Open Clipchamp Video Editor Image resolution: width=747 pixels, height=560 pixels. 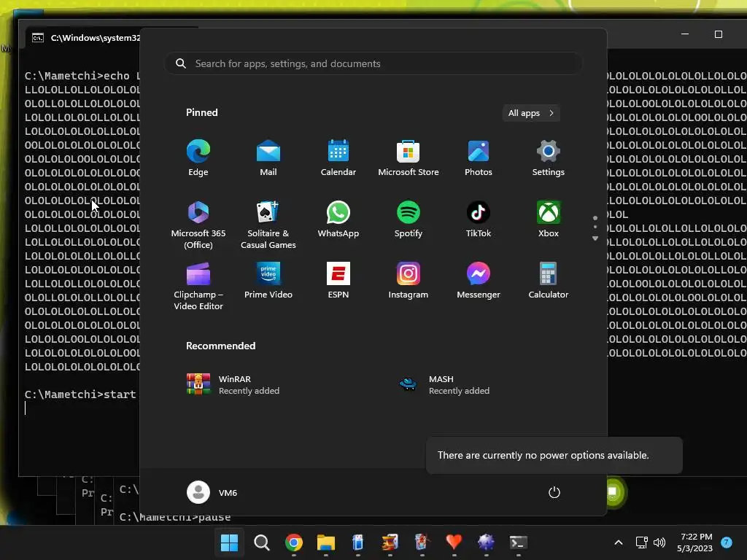point(198,286)
